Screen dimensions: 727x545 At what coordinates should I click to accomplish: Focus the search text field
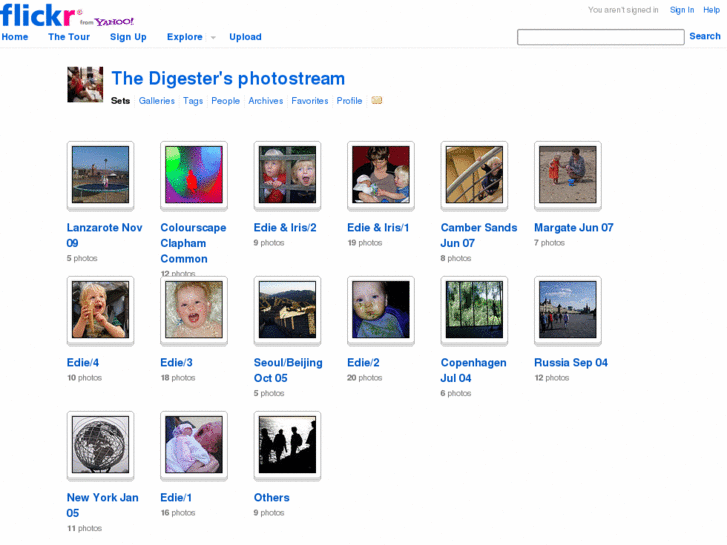[600, 37]
